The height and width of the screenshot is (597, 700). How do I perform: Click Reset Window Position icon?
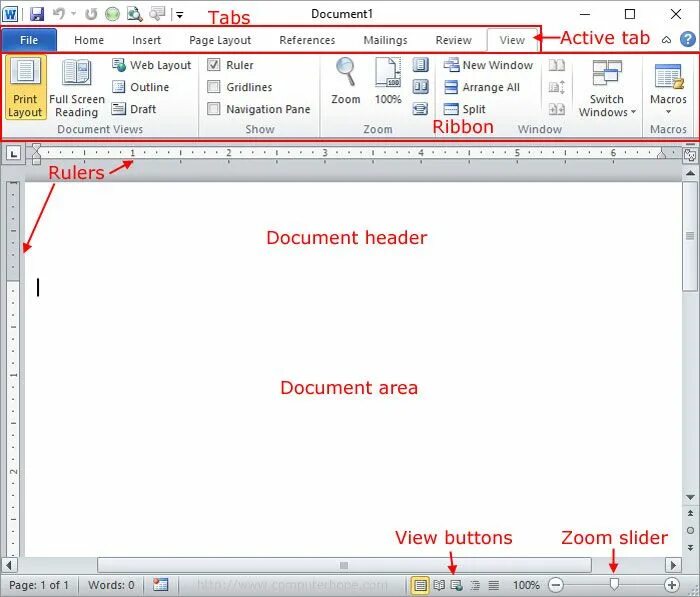point(557,109)
